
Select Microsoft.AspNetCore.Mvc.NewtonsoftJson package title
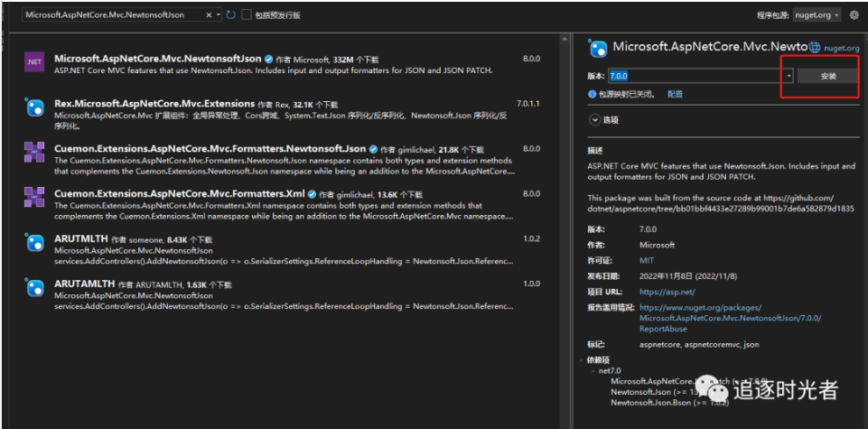158,58
